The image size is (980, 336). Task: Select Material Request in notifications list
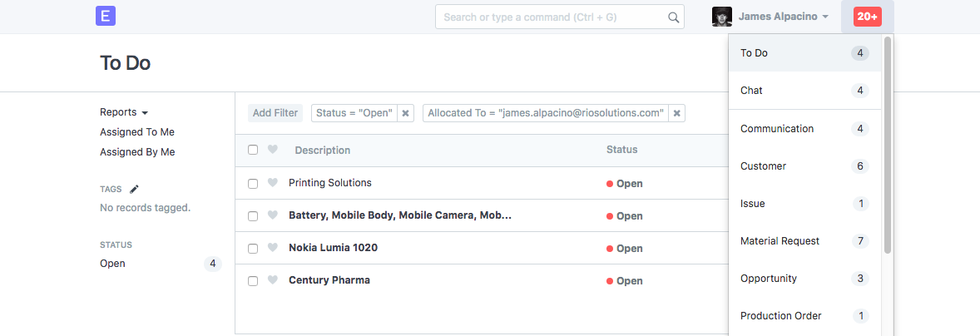780,241
